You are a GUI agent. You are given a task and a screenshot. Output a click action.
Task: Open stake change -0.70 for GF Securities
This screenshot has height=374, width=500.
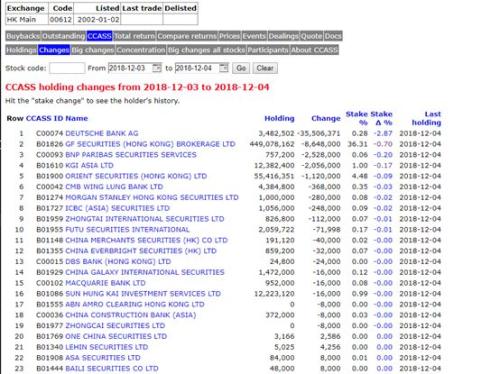click(x=383, y=144)
